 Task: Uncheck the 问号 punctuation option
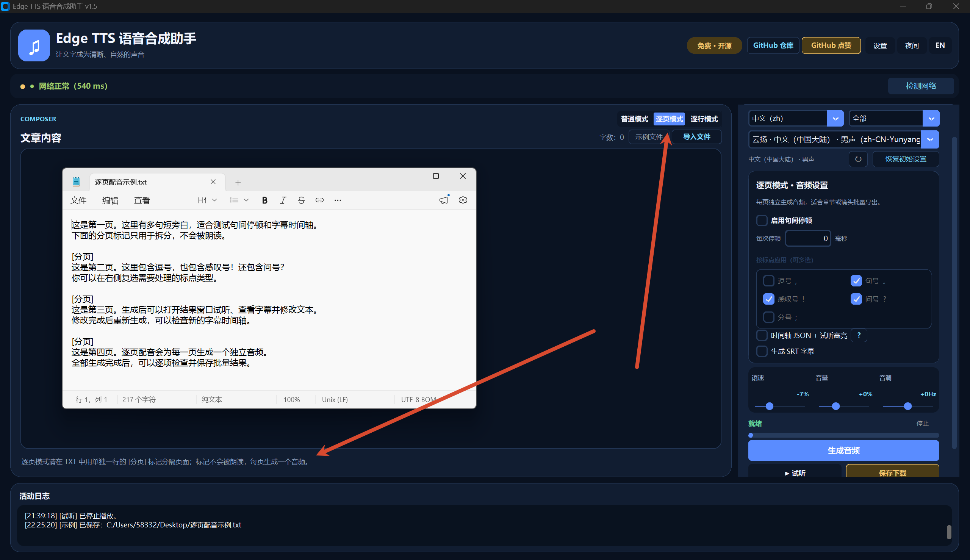pyautogui.click(x=856, y=299)
